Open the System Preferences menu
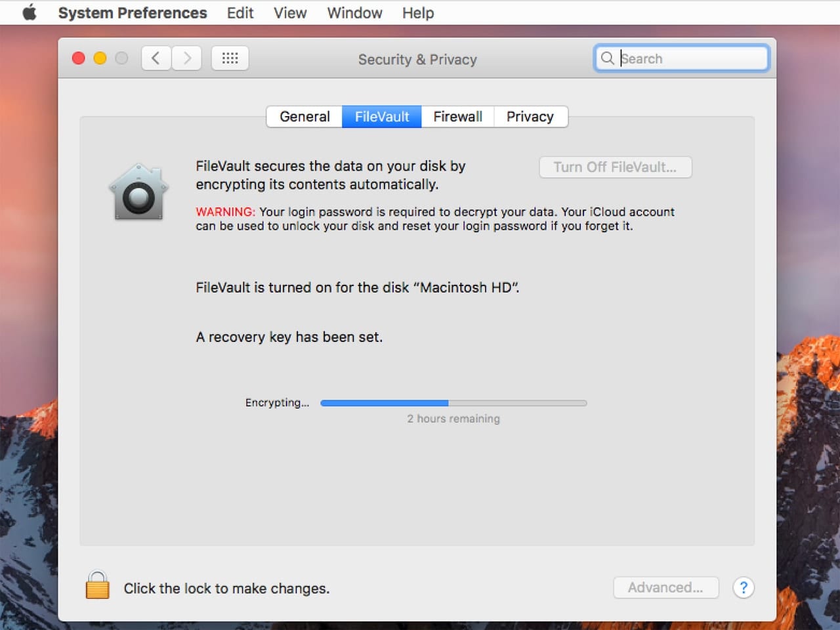 click(133, 13)
